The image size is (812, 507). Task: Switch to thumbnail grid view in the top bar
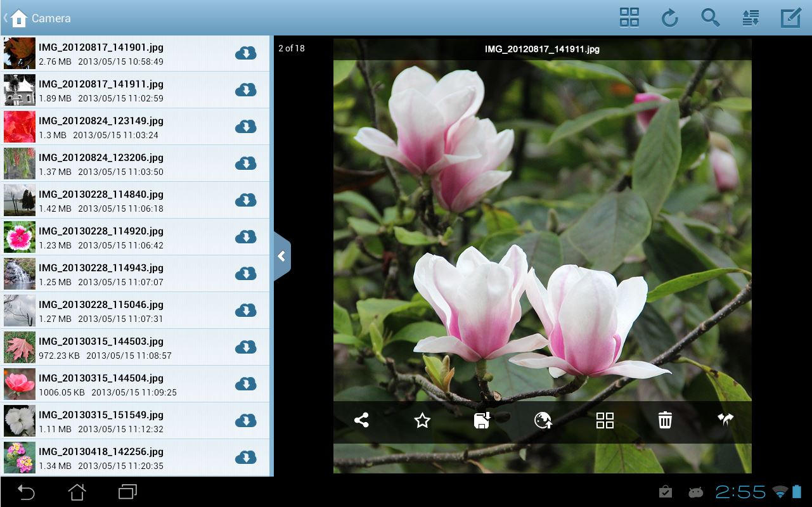coord(629,18)
